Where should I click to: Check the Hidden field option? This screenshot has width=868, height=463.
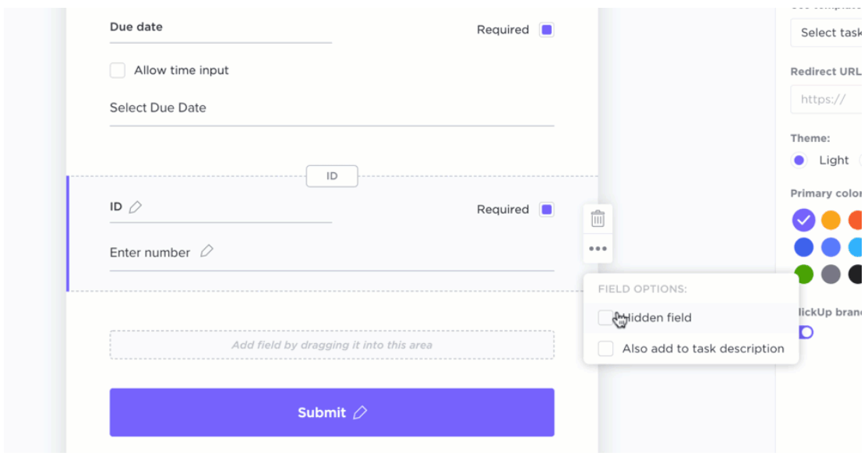click(605, 317)
